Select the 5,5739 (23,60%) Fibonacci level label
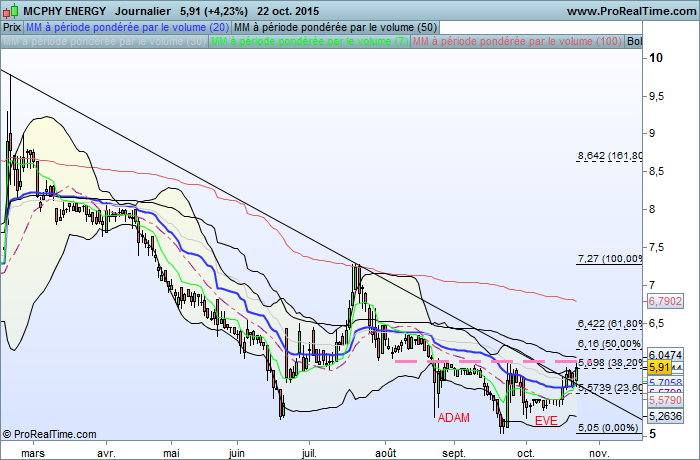This screenshot has height=460, width=700. coord(610,388)
